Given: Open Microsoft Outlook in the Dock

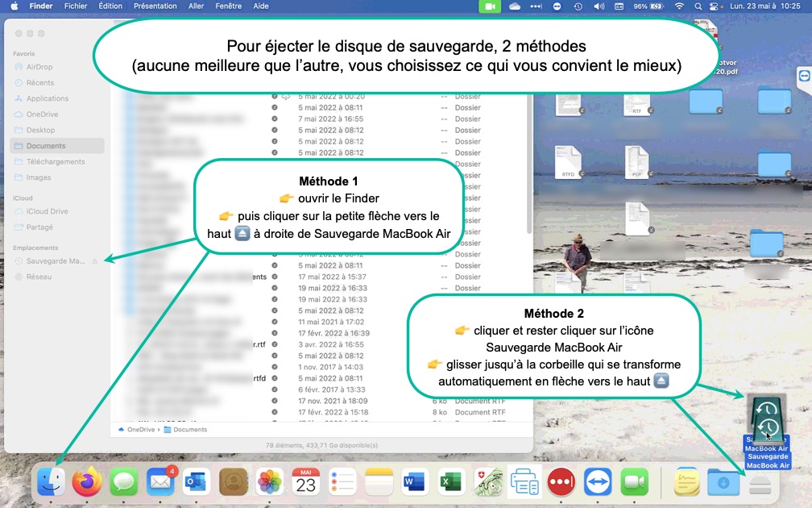Looking at the screenshot, I should [197, 482].
